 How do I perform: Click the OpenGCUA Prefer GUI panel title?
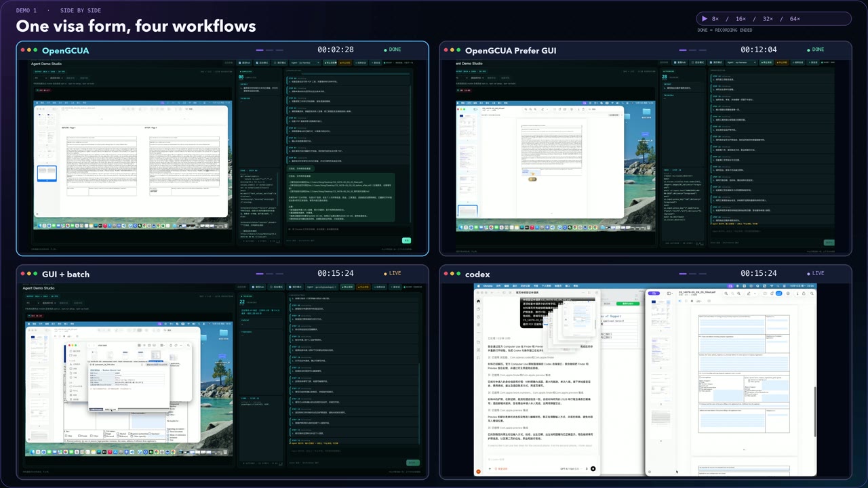tap(511, 50)
